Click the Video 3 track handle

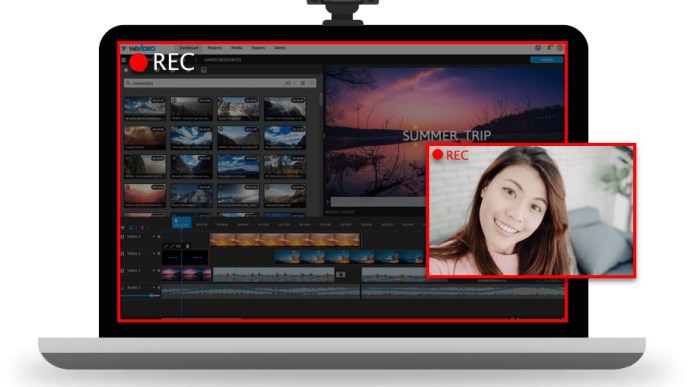pyautogui.click(x=122, y=236)
